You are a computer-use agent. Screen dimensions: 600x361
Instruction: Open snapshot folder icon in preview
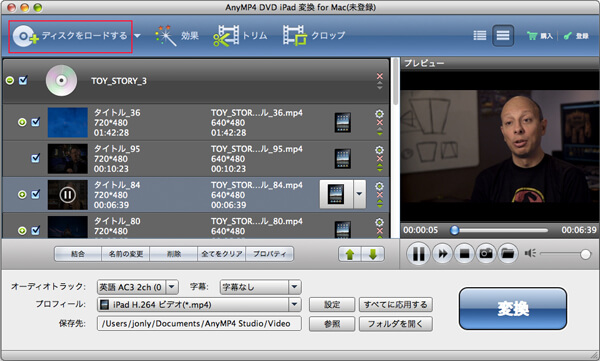coord(508,253)
